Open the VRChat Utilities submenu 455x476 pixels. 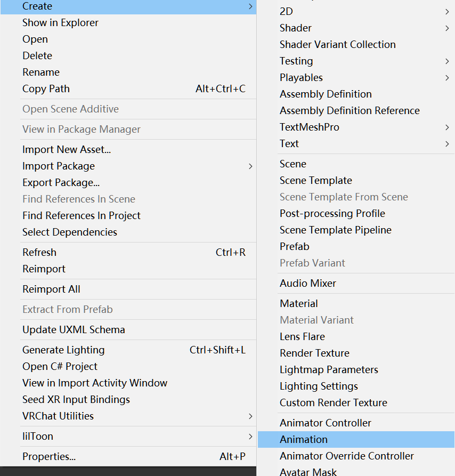[x=58, y=416]
